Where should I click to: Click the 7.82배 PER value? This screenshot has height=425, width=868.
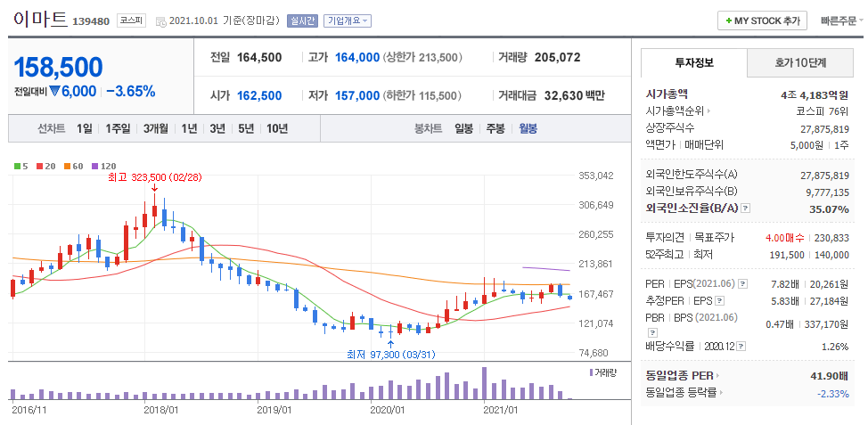[x=785, y=284]
